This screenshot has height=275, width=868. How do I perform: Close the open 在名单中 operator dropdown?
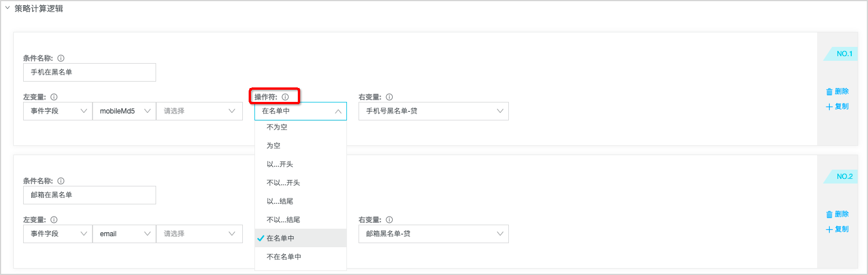(301, 111)
